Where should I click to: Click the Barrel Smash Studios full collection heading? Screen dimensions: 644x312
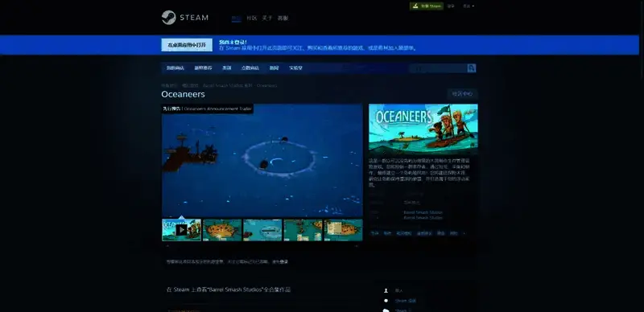(229, 289)
